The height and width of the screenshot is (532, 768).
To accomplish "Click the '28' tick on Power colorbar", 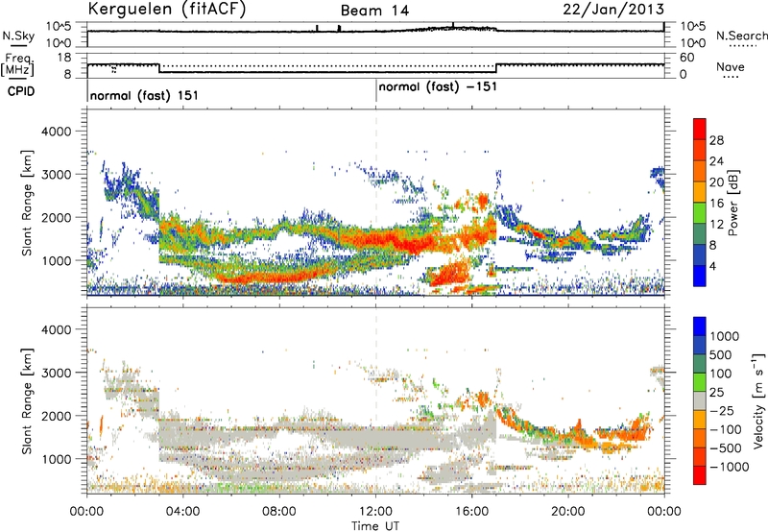I will click(716, 140).
